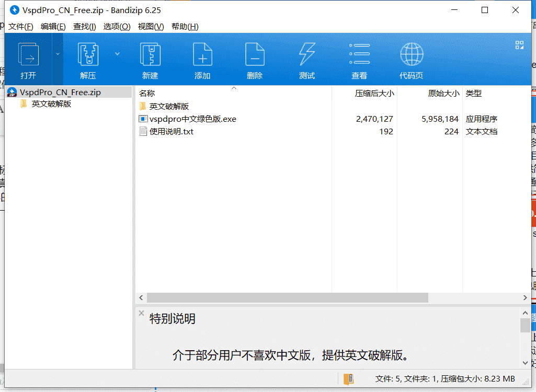Open the 编辑(E) menu
Screen dimensions: 536x392
point(53,27)
